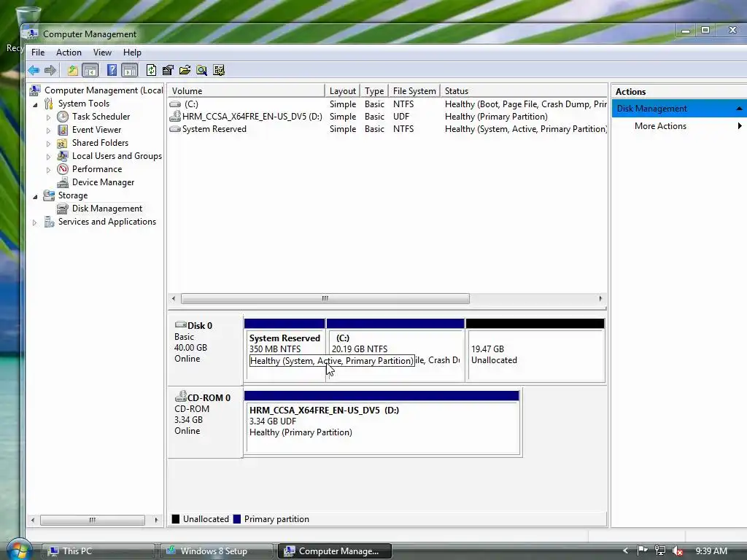Open the More Actions submenu
This screenshot has width=747, height=560.
pos(679,126)
